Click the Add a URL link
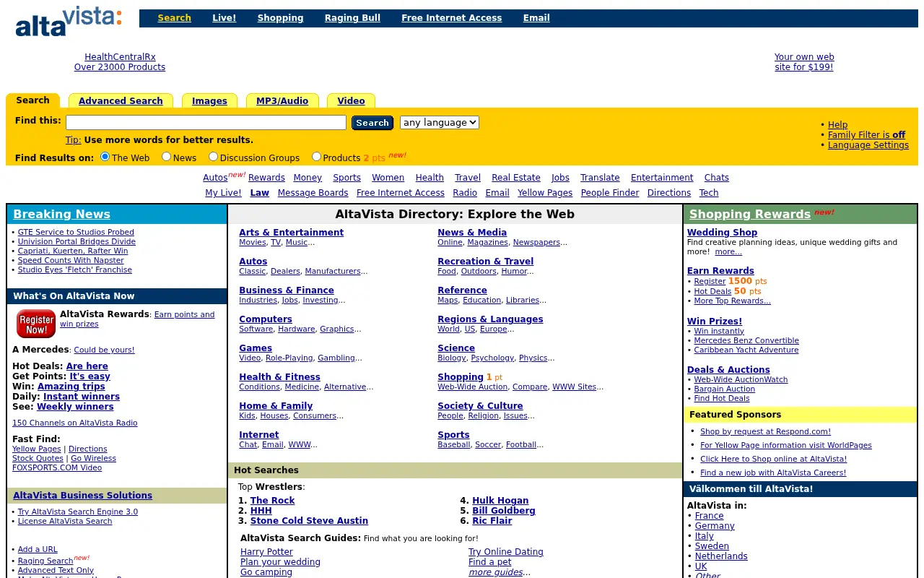924x578 pixels. click(38, 549)
